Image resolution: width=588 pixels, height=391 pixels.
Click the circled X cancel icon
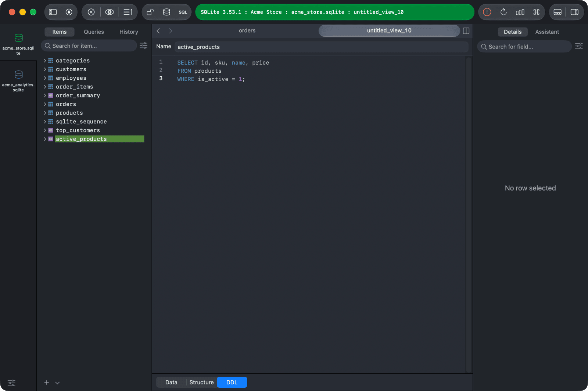[x=91, y=12]
